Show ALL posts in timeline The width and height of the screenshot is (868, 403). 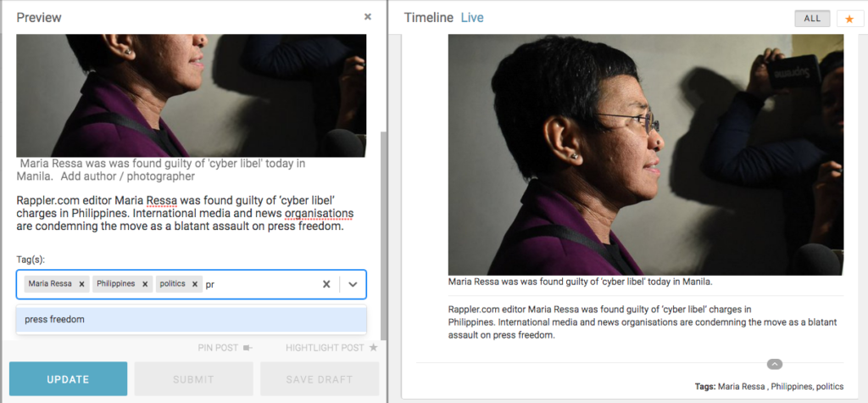coord(812,19)
